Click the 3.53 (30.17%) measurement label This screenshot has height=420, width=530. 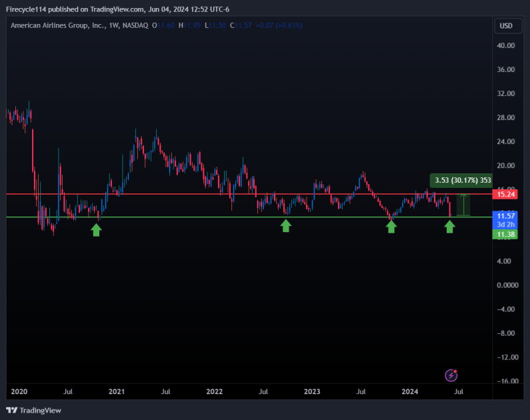point(463,180)
